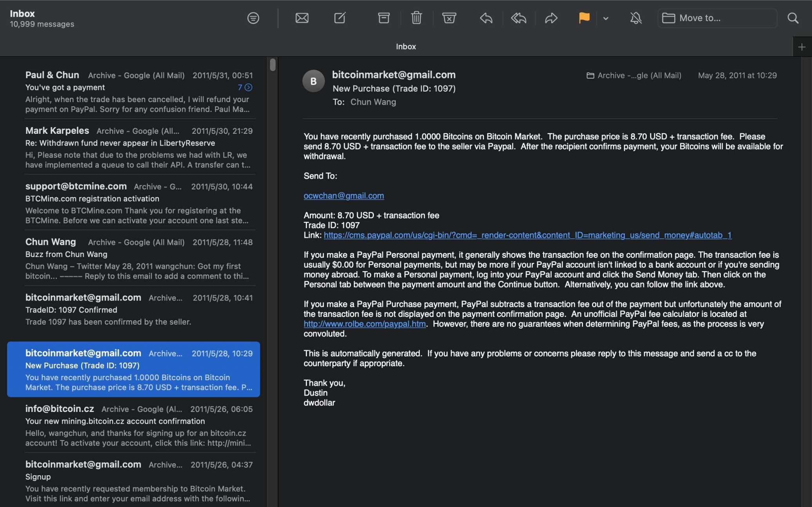Move message to Junk
812x507 pixels.
click(x=449, y=18)
